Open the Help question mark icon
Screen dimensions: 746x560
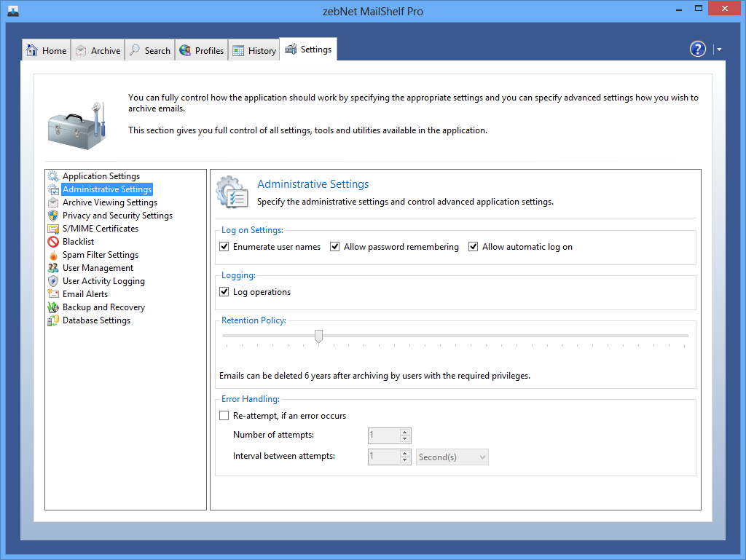click(x=697, y=49)
